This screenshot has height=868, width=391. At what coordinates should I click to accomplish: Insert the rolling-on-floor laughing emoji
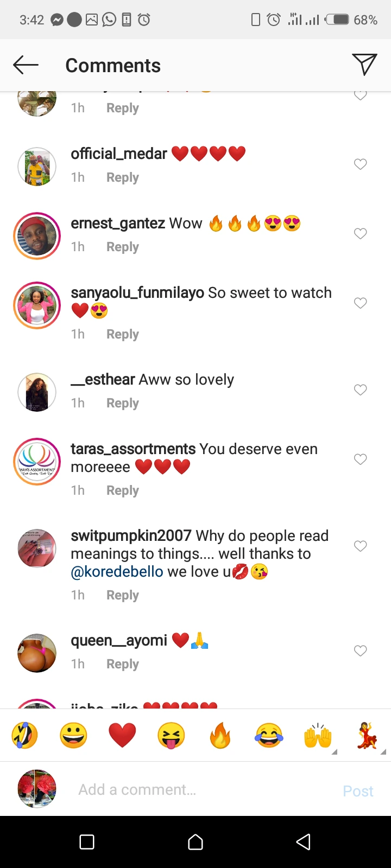click(24, 736)
